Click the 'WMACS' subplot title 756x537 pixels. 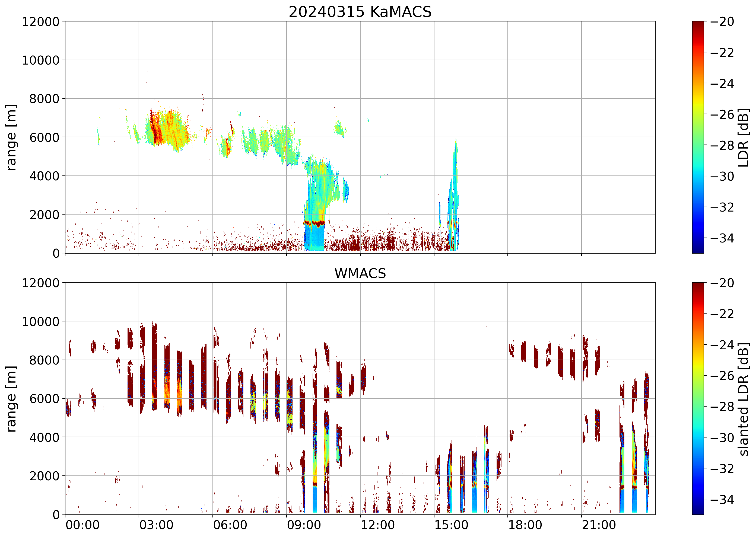click(x=360, y=273)
